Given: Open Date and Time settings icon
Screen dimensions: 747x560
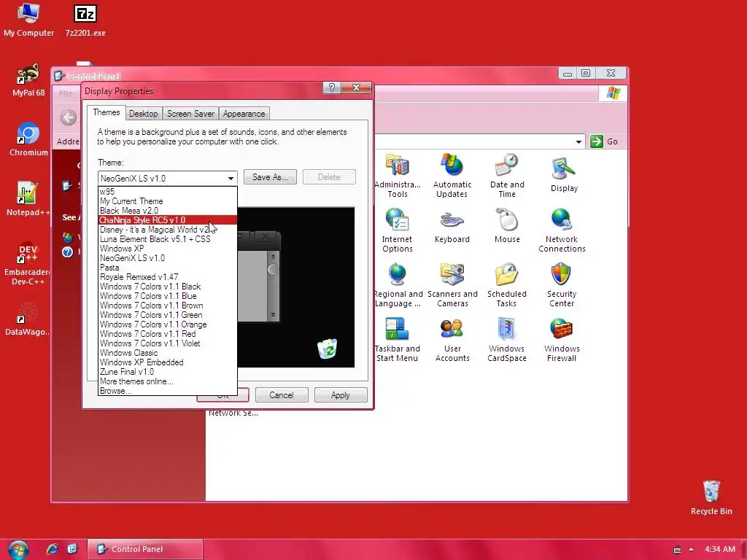Looking at the screenshot, I should [507, 175].
